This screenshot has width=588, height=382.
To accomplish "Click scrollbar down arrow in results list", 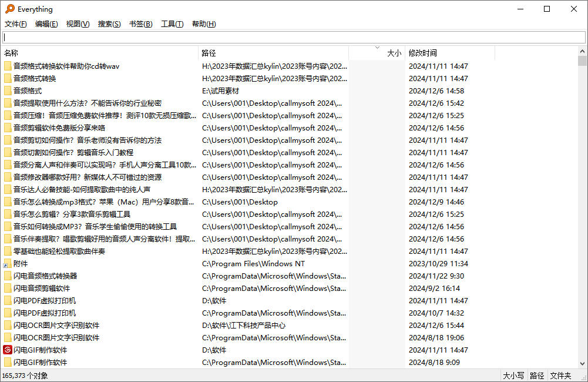I will [x=582, y=364].
